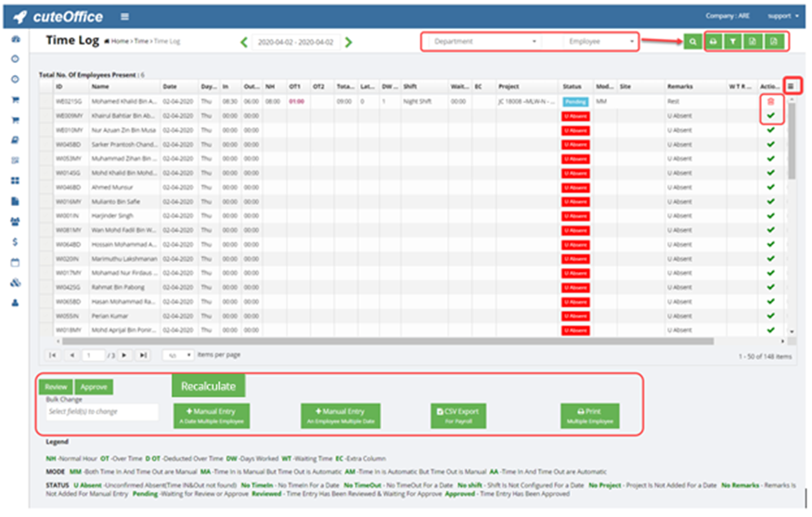The image size is (812, 517).
Task: Click the green search button
Action: 692,42
